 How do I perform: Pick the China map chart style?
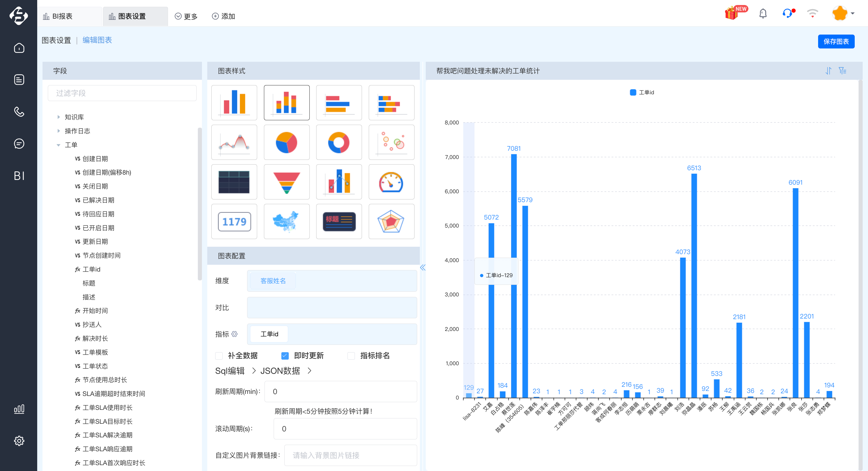pyautogui.click(x=286, y=222)
